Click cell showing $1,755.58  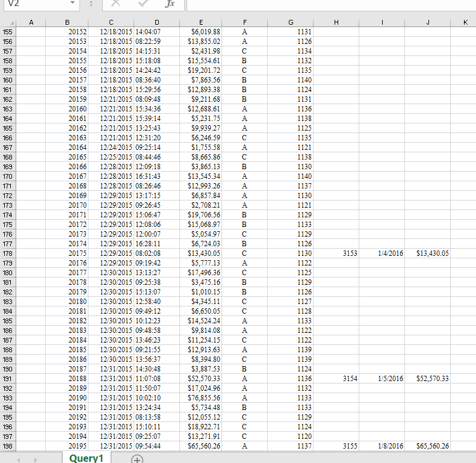pyautogui.click(x=201, y=148)
